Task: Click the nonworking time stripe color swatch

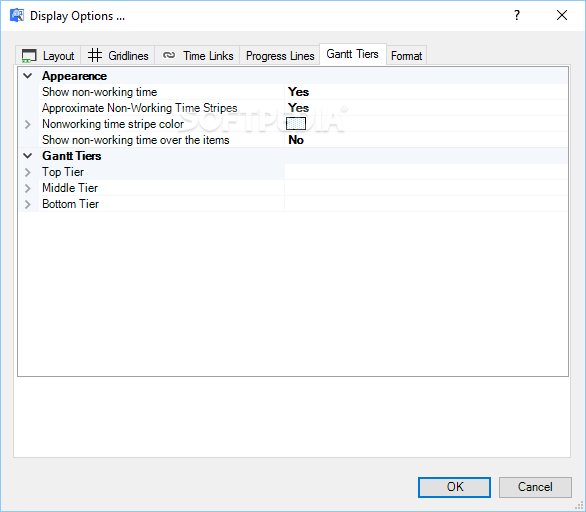Action: [296, 124]
